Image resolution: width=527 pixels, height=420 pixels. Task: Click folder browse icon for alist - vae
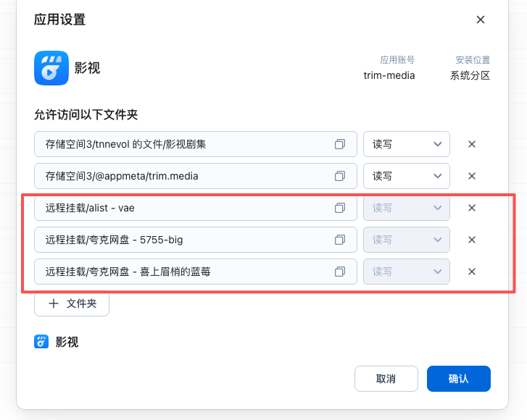click(339, 208)
